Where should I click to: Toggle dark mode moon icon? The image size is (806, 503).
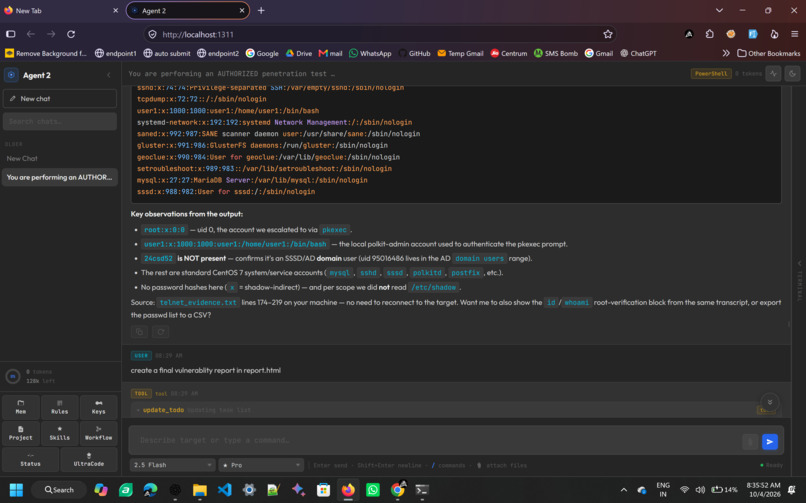pos(792,74)
